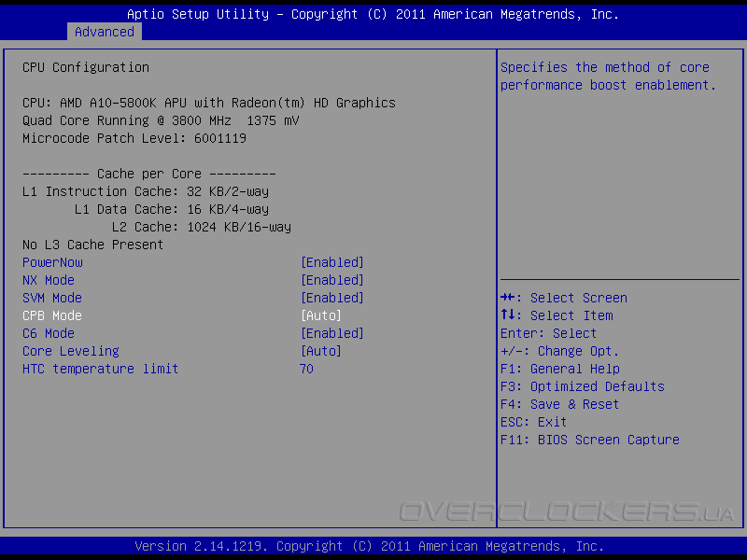Select the Advanced tab
The height and width of the screenshot is (560, 747).
click(105, 32)
